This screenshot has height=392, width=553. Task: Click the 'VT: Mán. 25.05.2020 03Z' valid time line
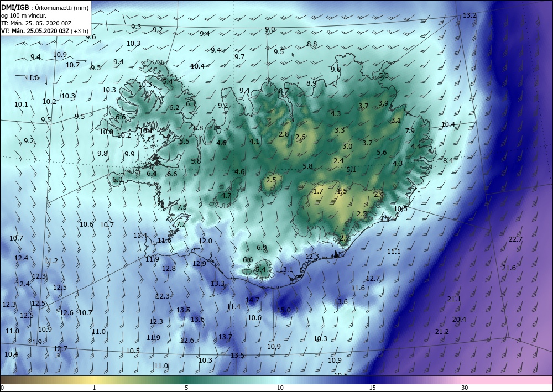tap(35, 31)
